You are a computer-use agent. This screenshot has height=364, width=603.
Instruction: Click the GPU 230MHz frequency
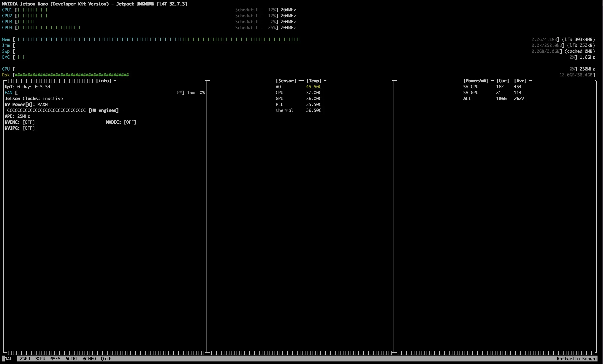tap(587, 69)
